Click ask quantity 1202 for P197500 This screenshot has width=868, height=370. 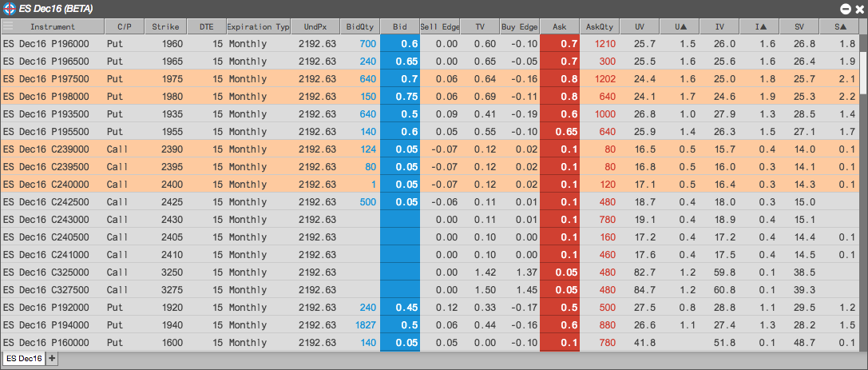pyautogui.click(x=604, y=79)
